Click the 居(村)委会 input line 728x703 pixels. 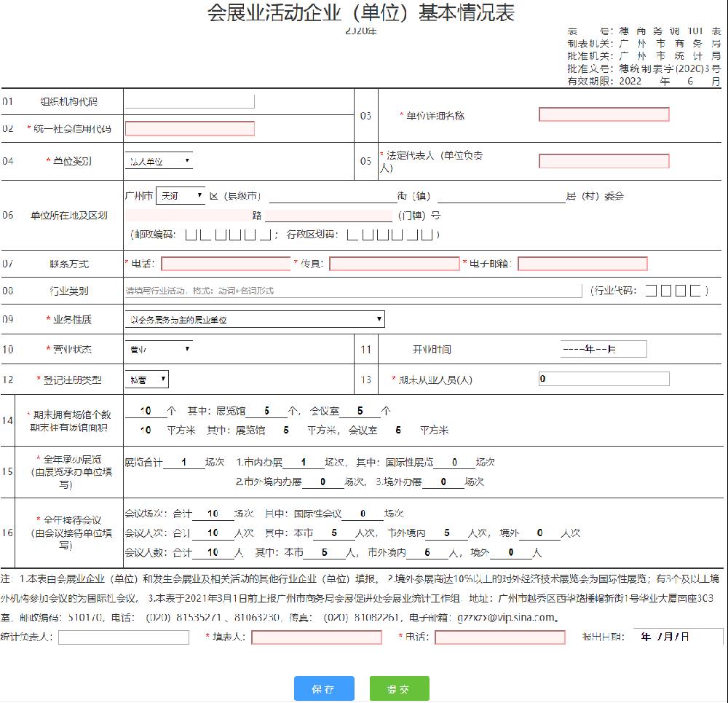pos(502,197)
